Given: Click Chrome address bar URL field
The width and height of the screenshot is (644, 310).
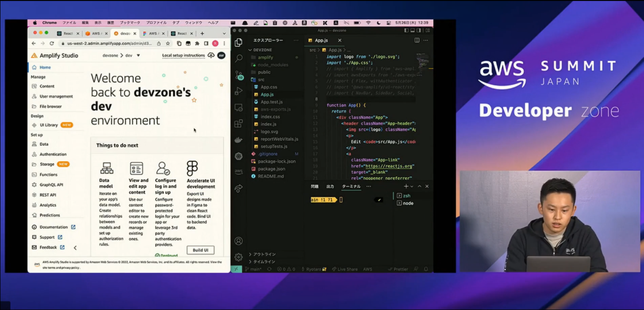Looking at the screenshot, I should pyautogui.click(x=109, y=43).
